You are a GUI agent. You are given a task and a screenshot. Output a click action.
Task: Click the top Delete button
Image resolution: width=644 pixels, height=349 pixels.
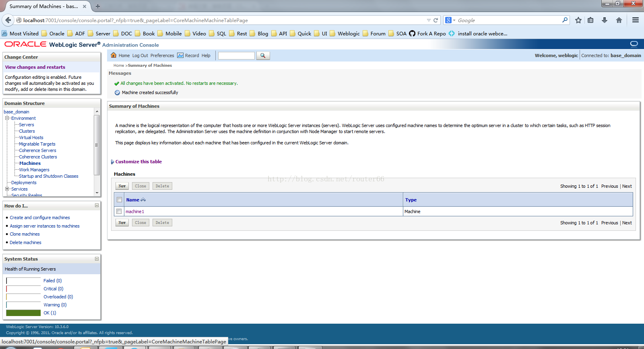coord(162,186)
